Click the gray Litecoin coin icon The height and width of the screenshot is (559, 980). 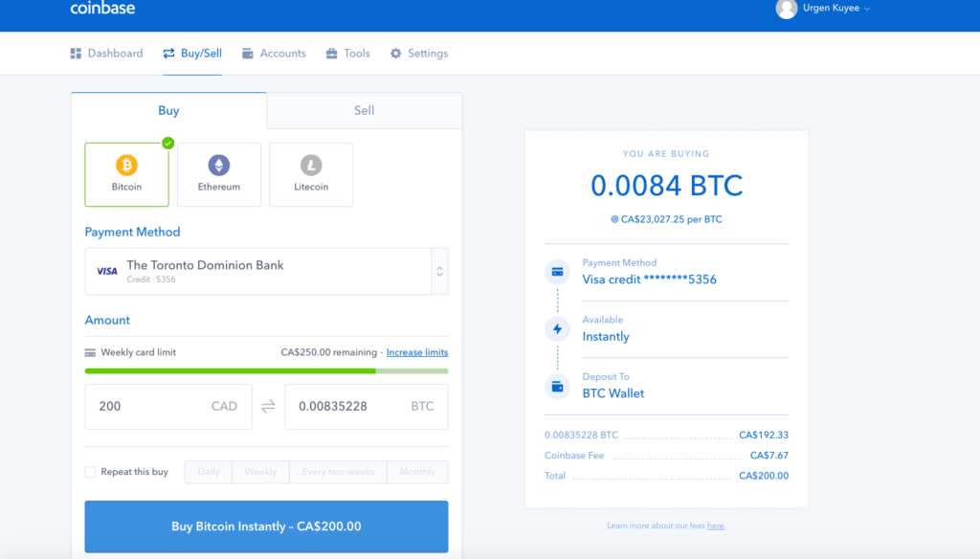click(311, 165)
